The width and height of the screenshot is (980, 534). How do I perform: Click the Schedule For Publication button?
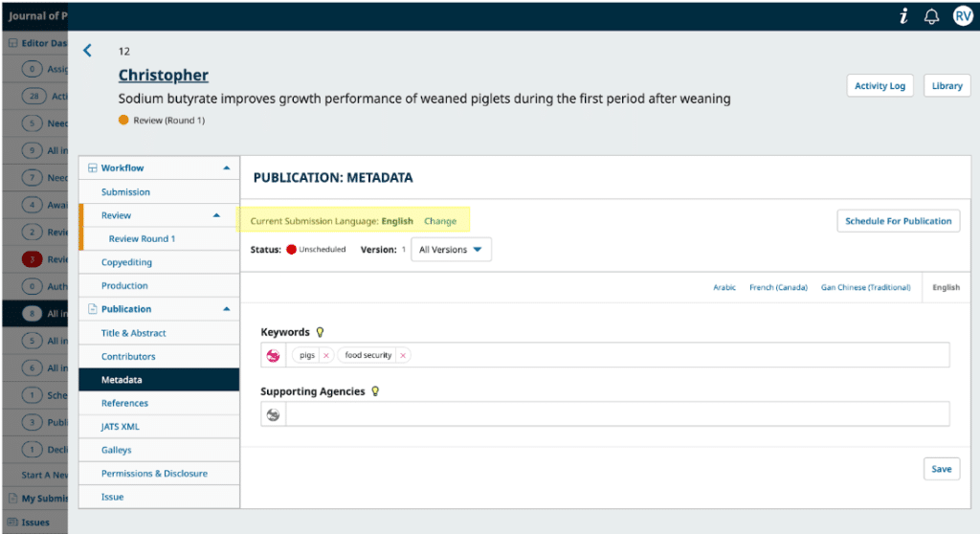tap(898, 221)
